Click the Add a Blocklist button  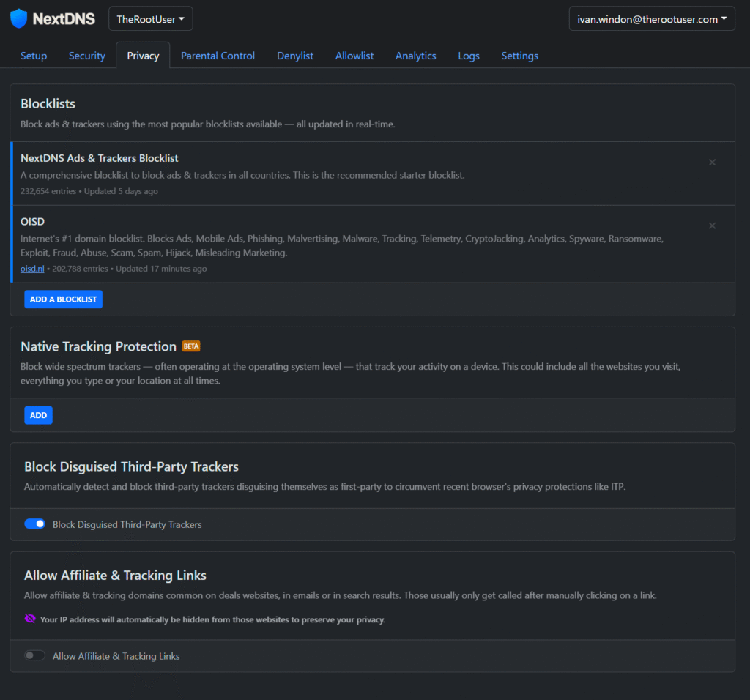(x=63, y=299)
